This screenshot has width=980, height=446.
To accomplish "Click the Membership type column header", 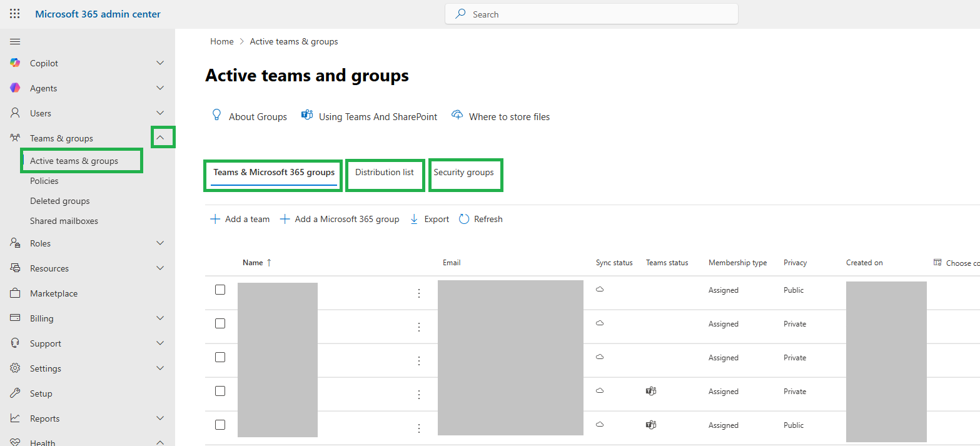I will [x=737, y=263].
